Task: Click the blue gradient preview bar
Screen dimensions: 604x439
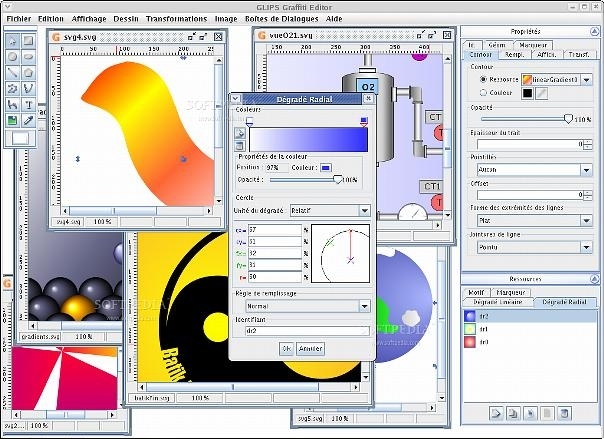Action: (x=309, y=139)
